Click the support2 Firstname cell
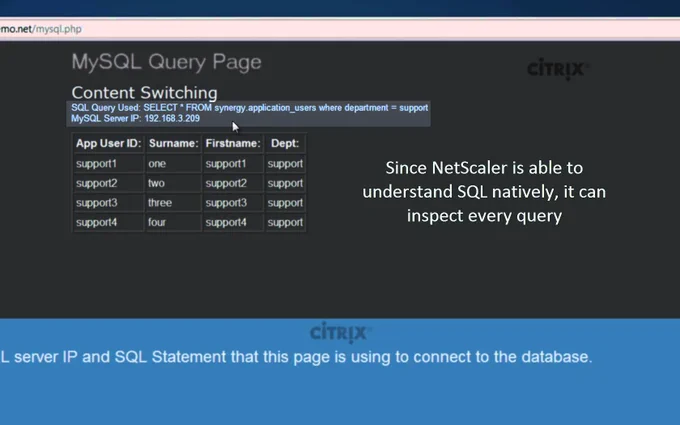Screen dimensions: 680x425 233,183
